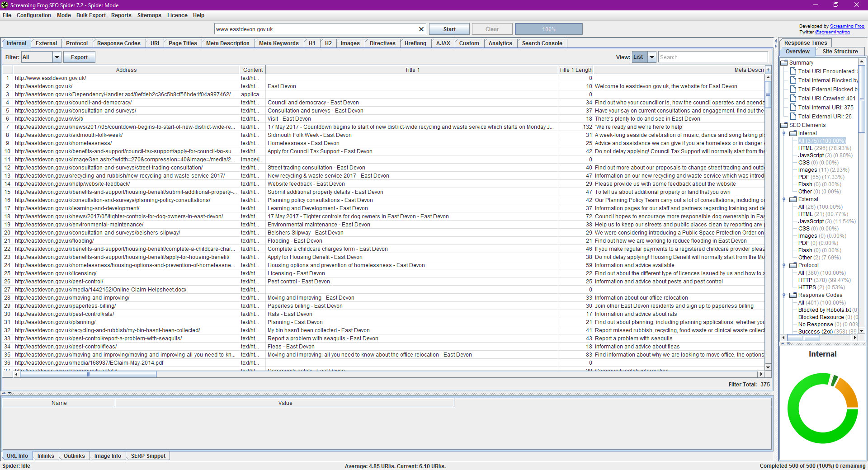Select the SEO Elements folder icon
The width and height of the screenshot is (868, 470).
(x=784, y=125)
